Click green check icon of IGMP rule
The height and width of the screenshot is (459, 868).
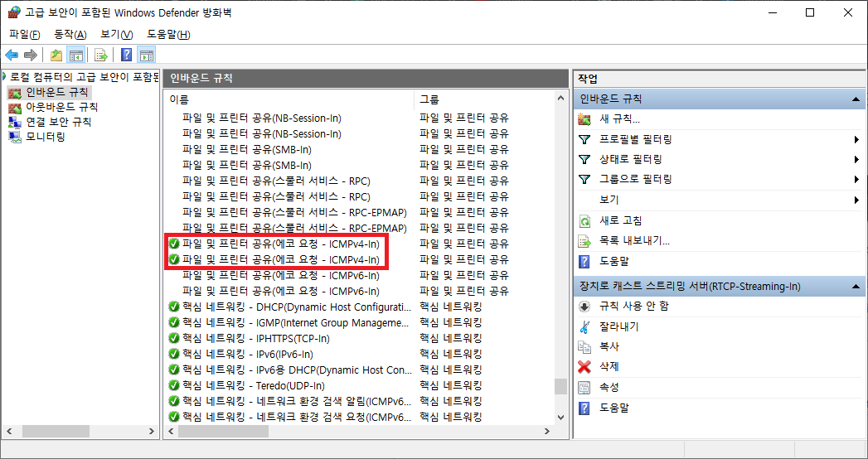[174, 322]
